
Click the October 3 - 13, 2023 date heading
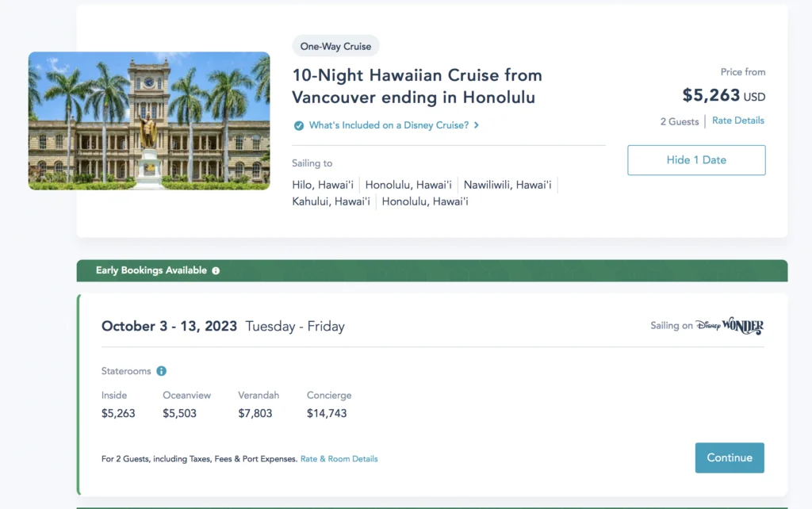(169, 326)
